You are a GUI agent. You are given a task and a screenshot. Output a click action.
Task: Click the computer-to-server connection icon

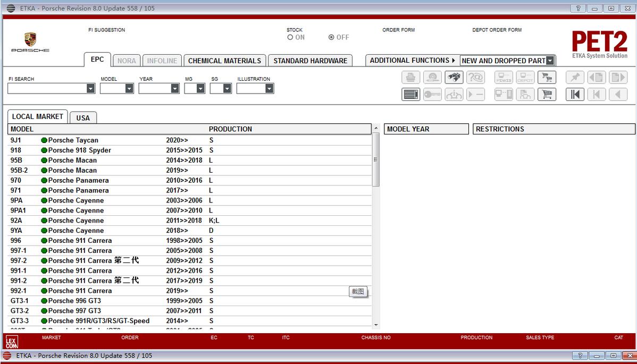pyautogui.click(x=504, y=95)
